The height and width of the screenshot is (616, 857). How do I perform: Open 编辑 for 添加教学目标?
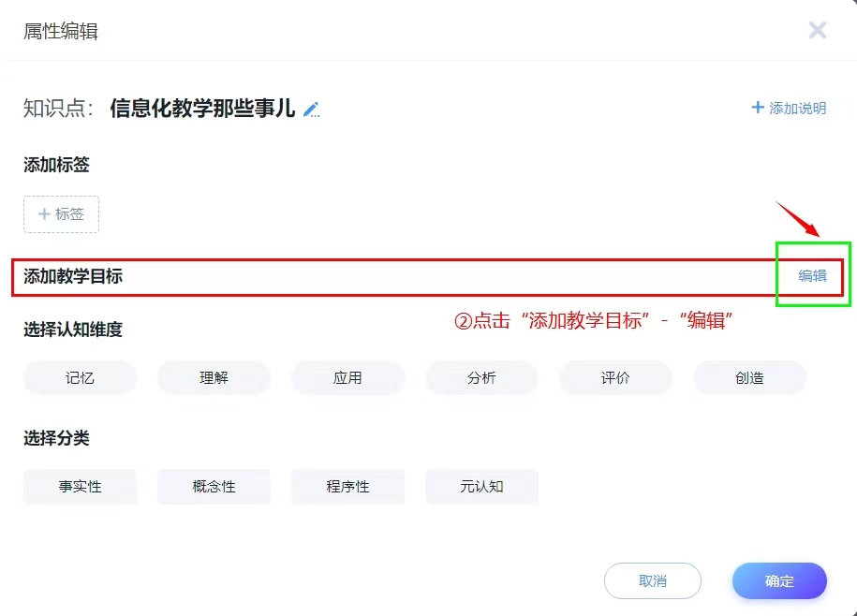812,276
